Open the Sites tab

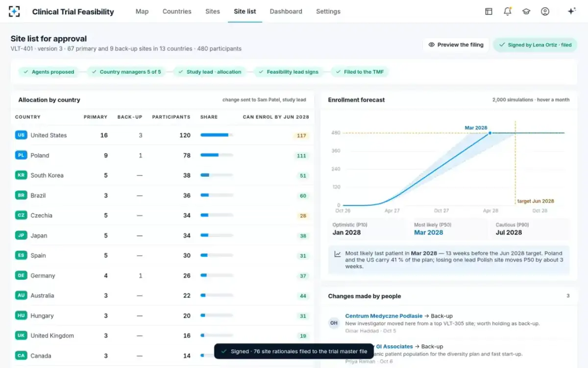pos(213,11)
